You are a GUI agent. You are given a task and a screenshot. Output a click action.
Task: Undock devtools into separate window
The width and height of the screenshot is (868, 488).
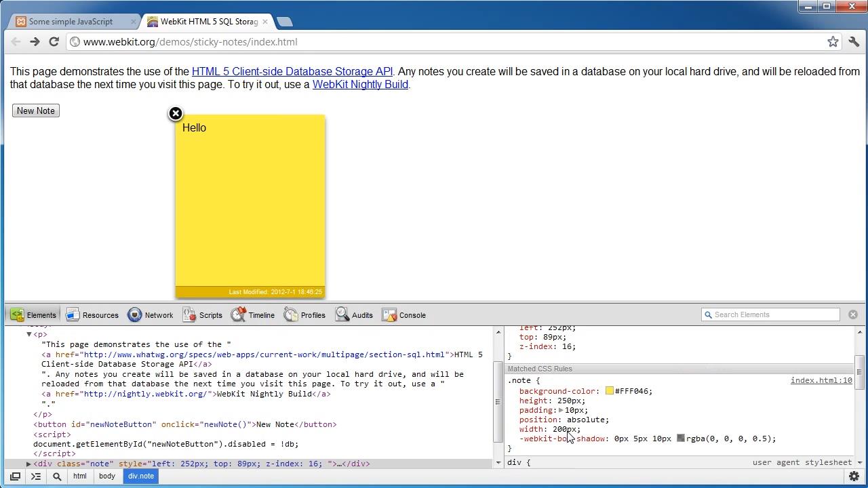15,476
